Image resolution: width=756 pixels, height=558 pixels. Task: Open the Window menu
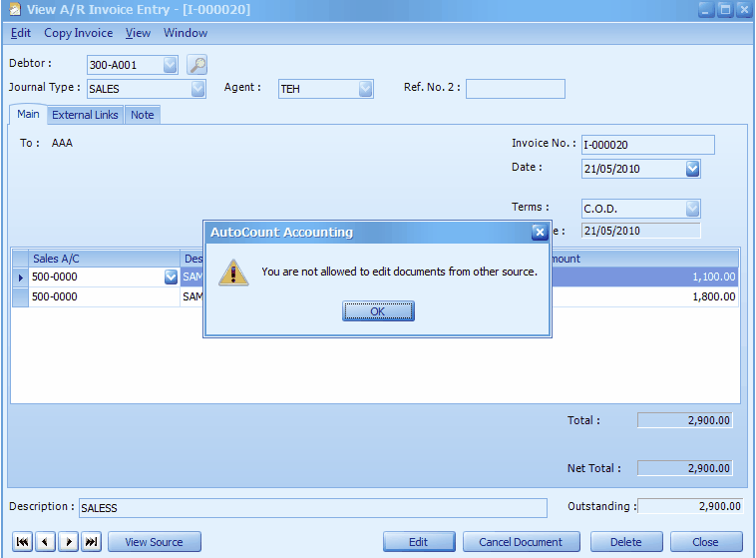pos(186,33)
